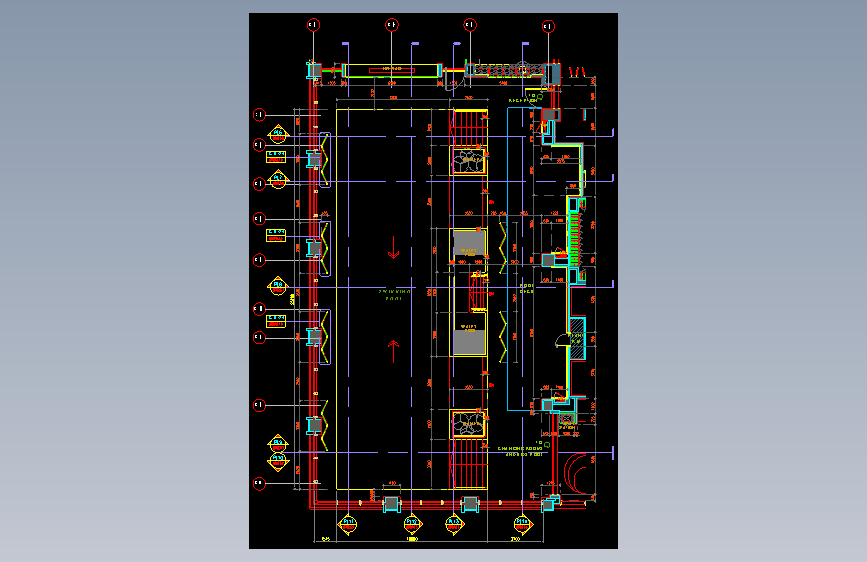Screen dimensions: 867x562
Task: Click the cyan hatched room on the right side
Action: click(x=577, y=338)
